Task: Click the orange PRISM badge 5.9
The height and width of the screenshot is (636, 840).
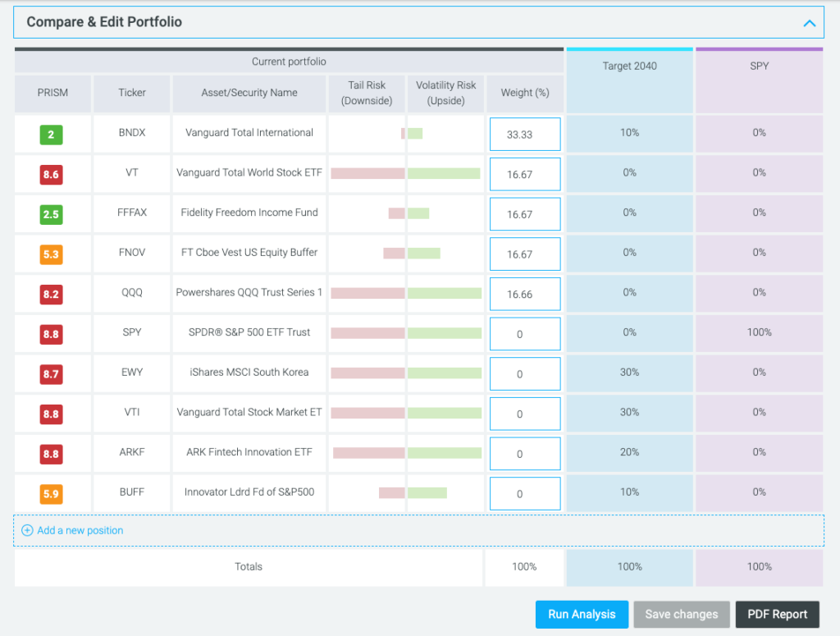Action: click(52, 494)
